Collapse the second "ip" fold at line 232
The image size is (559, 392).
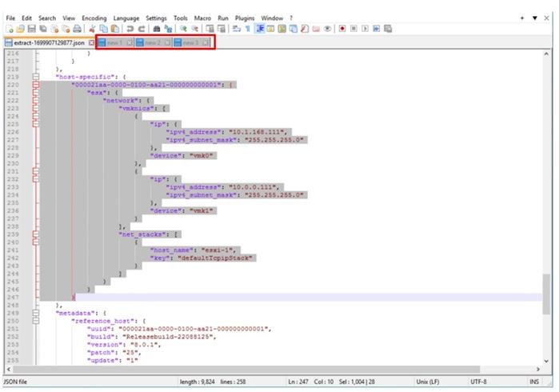point(36,179)
